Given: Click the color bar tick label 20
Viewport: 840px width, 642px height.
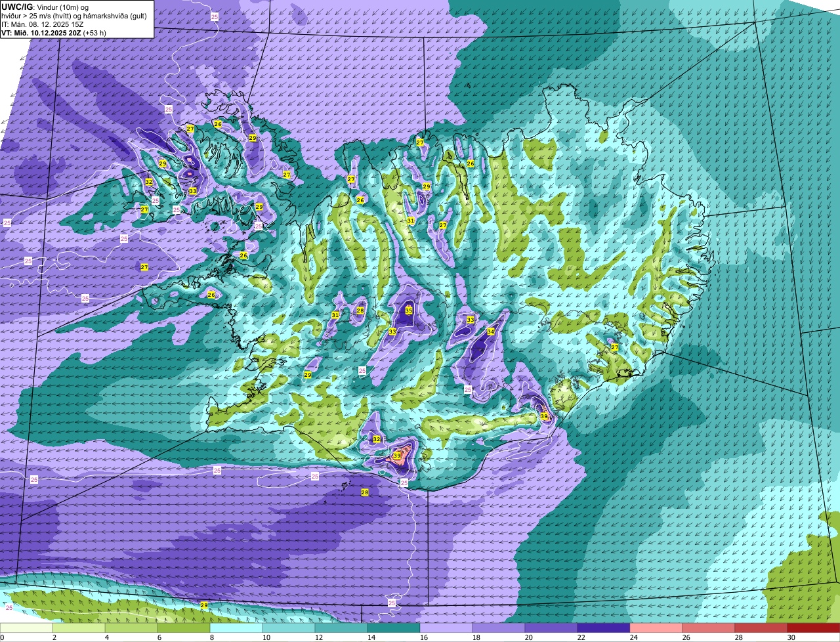Looking at the screenshot, I should [x=529, y=637].
